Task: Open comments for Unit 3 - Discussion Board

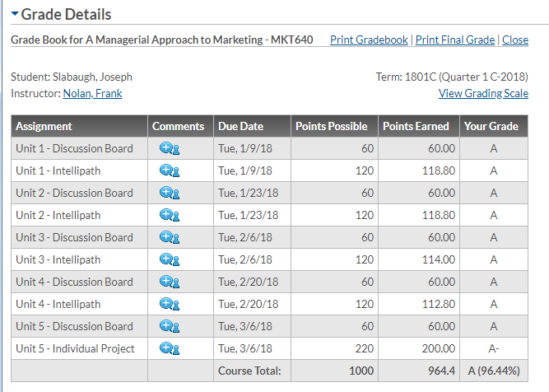Action: pyautogui.click(x=170, y=237)
